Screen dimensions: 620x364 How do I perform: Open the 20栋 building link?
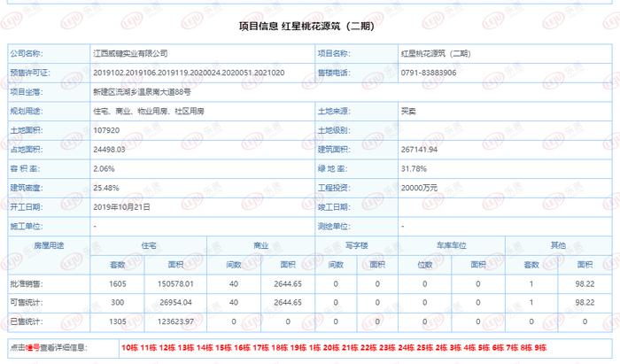[x=331, y=348]
